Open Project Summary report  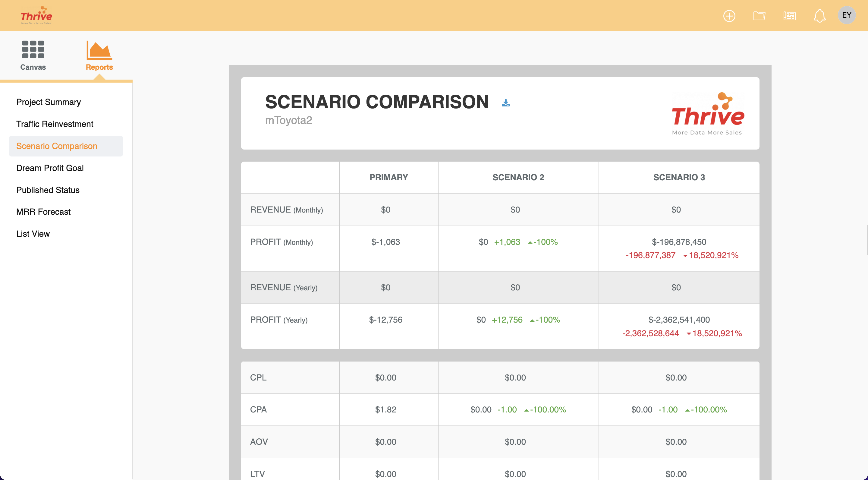click(x=49, y=102)
